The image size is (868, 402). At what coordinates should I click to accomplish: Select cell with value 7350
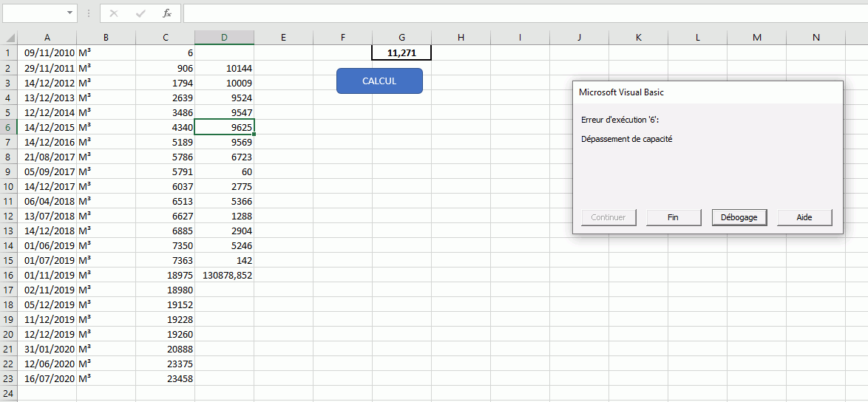[x=166, y=245]
